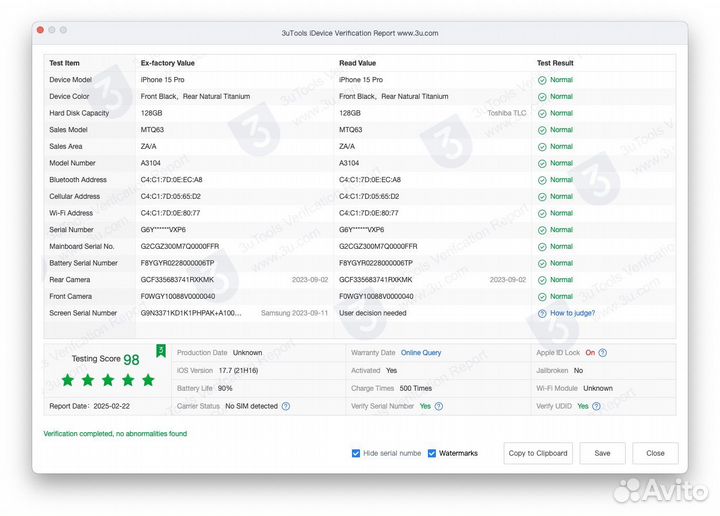
Task: Click the Save button
Action: pos(602,453)
